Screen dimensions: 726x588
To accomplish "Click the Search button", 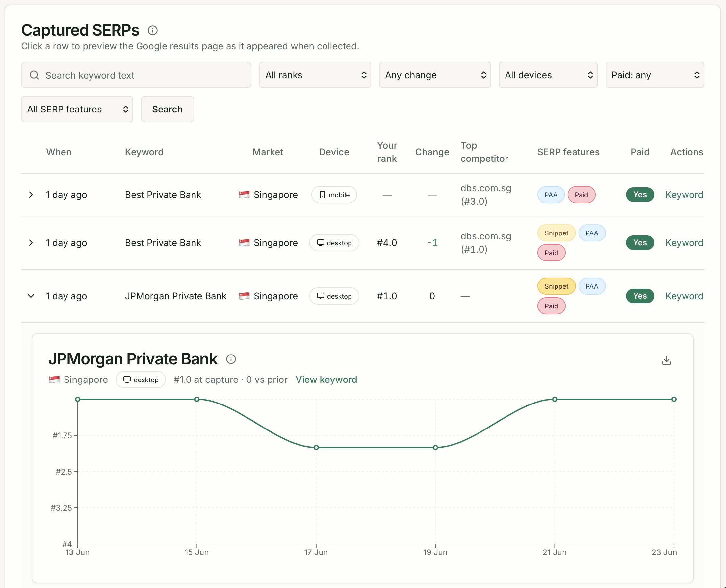I will pyautogui.click(x=168, y=109).
